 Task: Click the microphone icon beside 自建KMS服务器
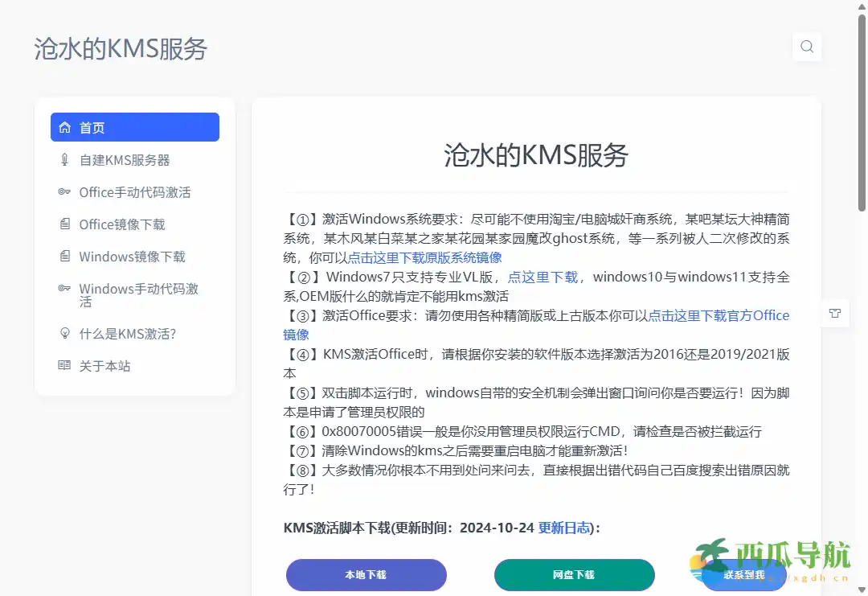coord(65,159)
